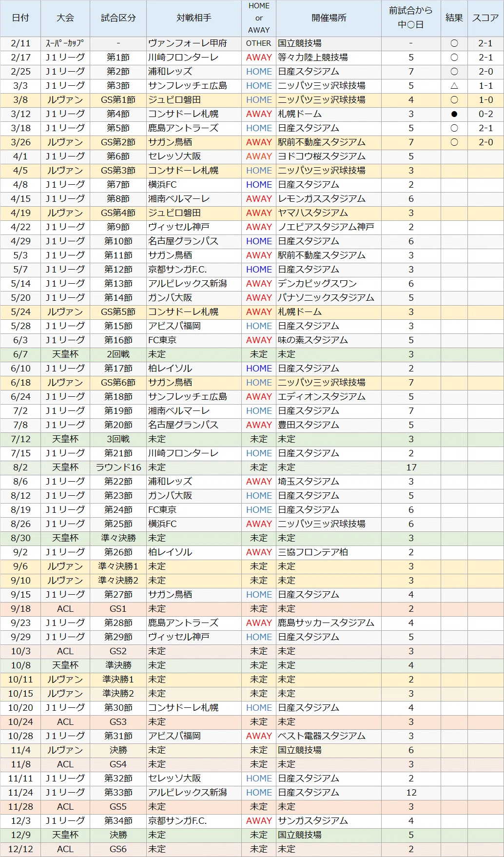Select the レモンガススタジアム venue cell
504x857 pixels.
click(x=329, y=199)
